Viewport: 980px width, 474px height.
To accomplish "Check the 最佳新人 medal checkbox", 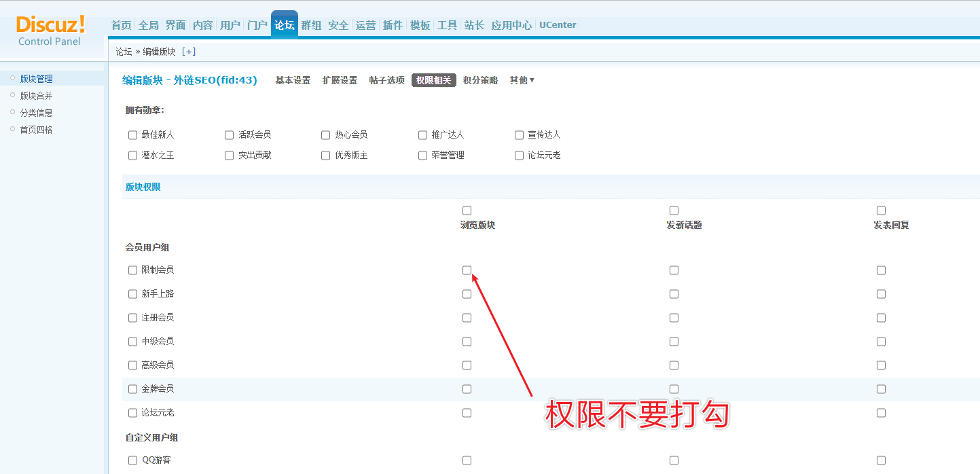I will point(133,135).
